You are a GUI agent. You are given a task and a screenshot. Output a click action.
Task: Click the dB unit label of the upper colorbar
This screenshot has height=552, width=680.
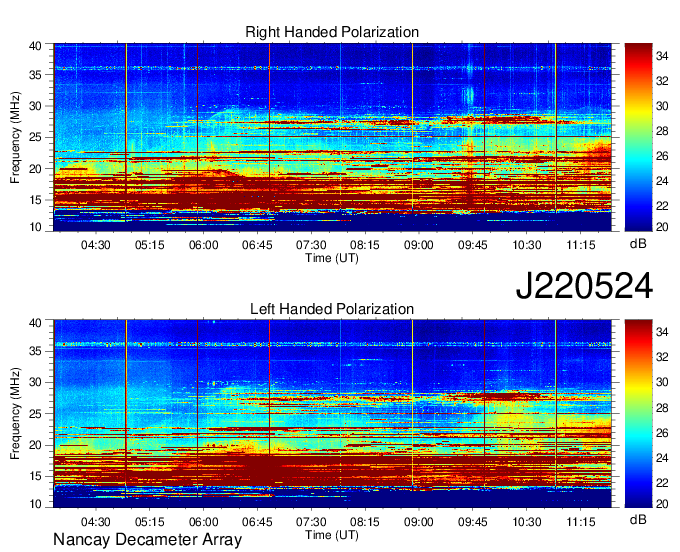click(638, 244)
